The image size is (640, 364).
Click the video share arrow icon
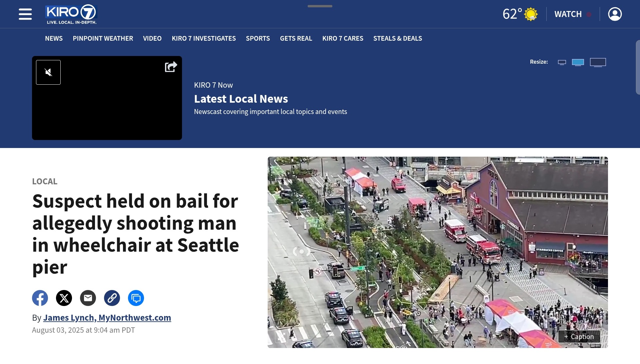(171, 67)
